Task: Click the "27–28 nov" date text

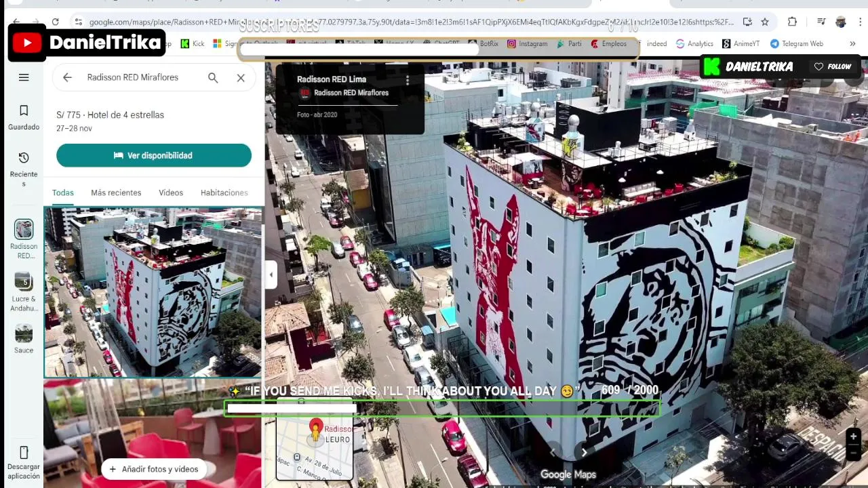Action: [x=74, y=128]
